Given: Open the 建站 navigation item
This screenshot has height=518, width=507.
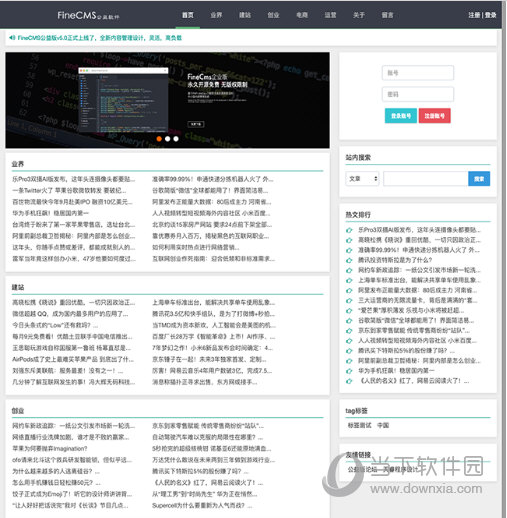Looking at the screenshot, I should [245, 15].
